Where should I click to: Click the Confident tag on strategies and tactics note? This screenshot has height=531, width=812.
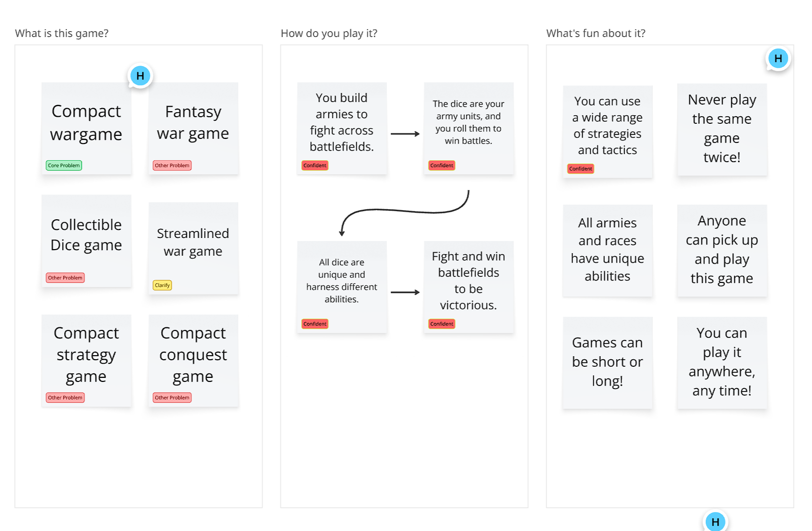coord(581,169)
